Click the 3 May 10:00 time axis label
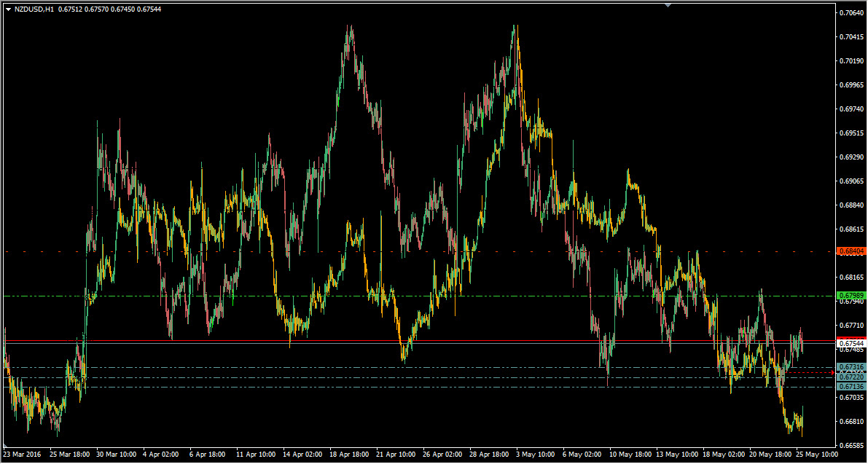 coord(536,453)
